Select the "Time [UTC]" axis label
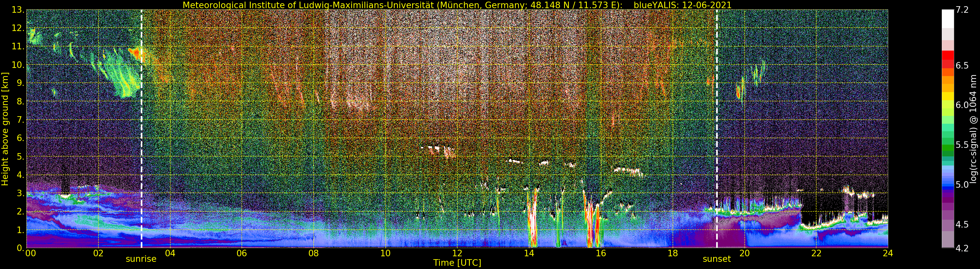980x269 pixels. pos(457,263)
